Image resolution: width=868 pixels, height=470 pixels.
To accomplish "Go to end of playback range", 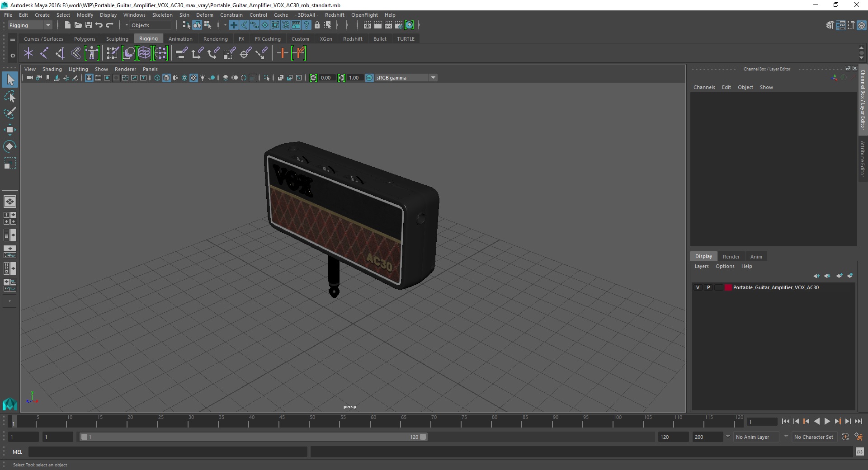I will 859,421.
